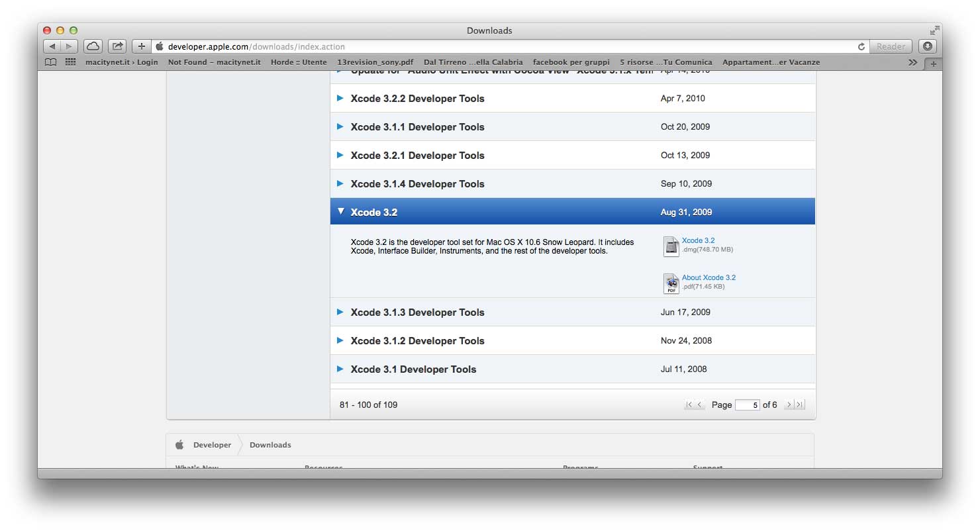Click the Apple logo in the breadcrumb bar
The image size is (980, 531).
pos(179,445)
